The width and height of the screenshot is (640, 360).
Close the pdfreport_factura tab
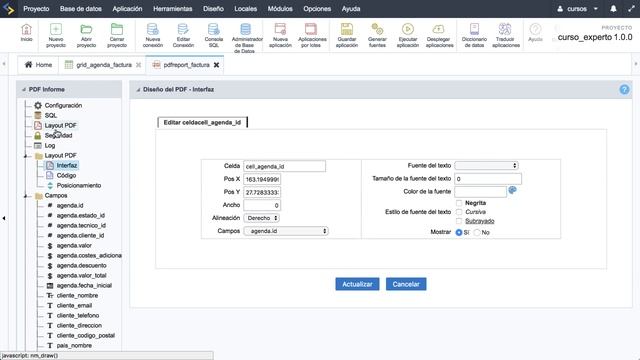(x=216, y=65)
